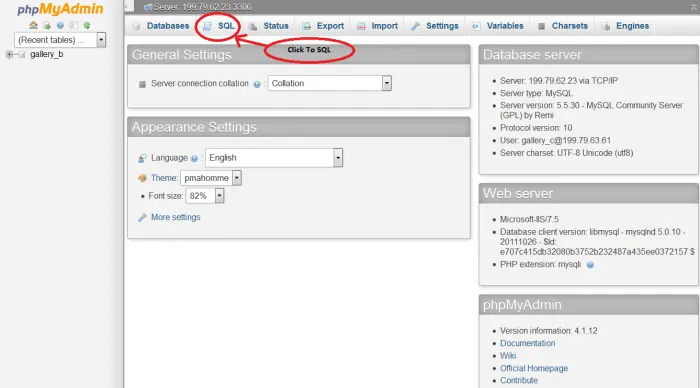Open the Export tab
This screenshot has height=388, width=700.
[x=323, y=26]
